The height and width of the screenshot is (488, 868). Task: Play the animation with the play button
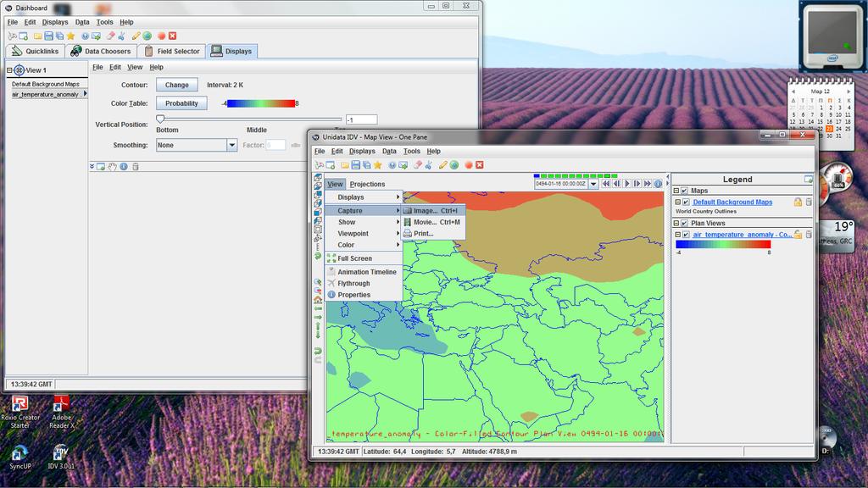pos(626,184)
